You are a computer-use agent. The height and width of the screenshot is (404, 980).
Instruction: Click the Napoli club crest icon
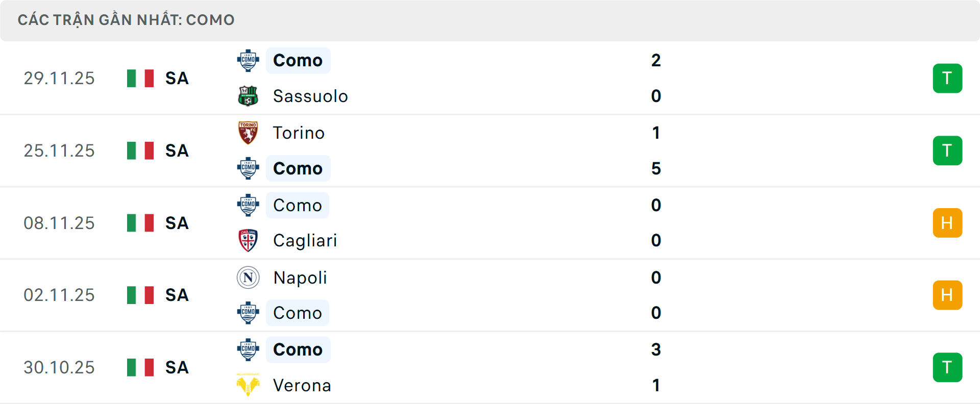(x=248, y=277)
